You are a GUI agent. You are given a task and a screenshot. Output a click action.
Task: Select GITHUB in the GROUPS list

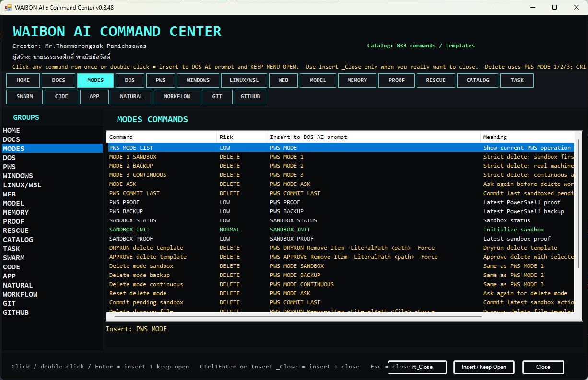pos(52,312)
